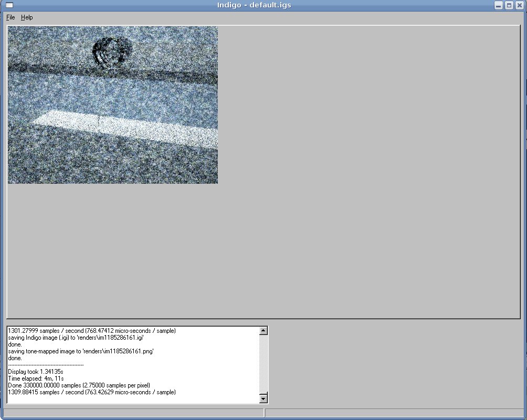Click the 'Done 330000.00000 samples' log line
This screenshot has height=420, width=527.
[x=79, y=385]
